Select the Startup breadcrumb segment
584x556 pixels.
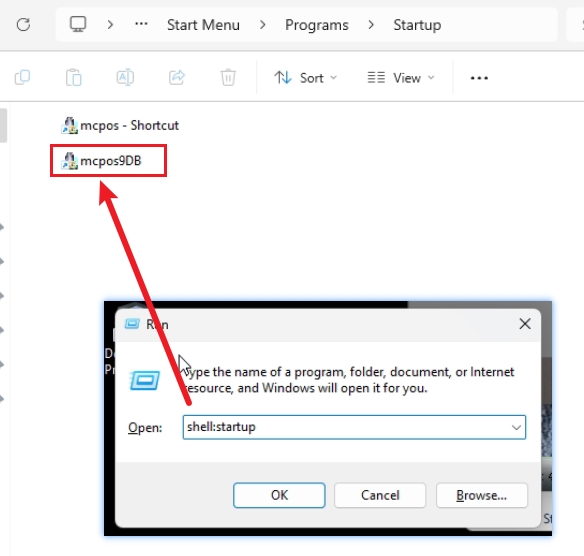(x=417, y=25)
